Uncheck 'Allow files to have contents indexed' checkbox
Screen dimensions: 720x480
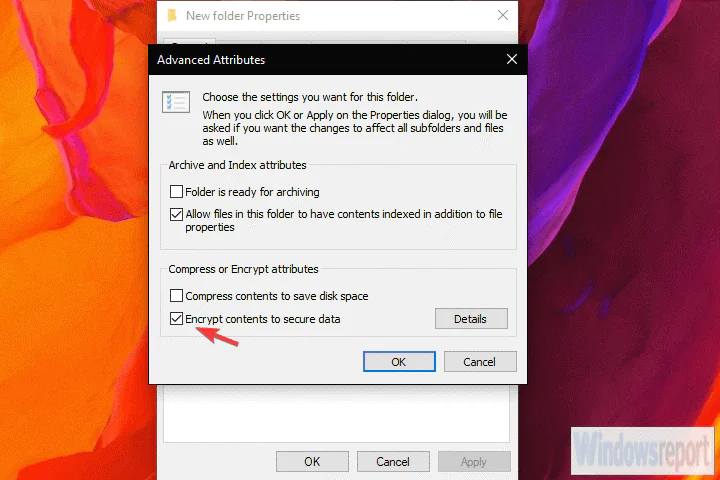click(176, 214)
